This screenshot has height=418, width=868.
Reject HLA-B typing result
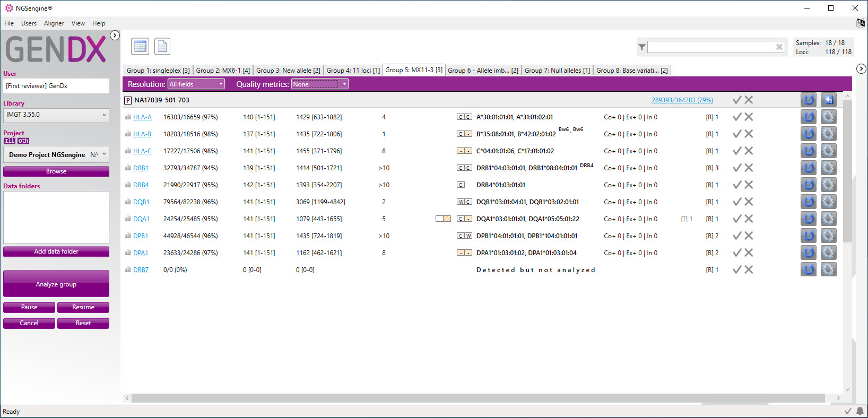749,134
